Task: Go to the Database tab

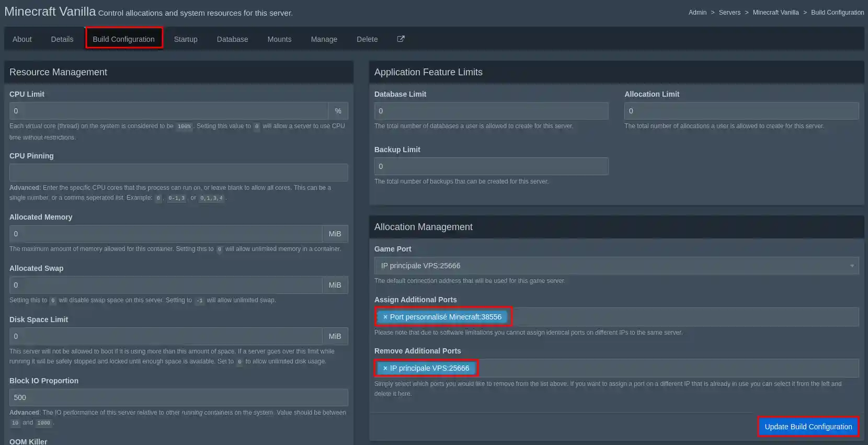Action: tap(233, 39)
